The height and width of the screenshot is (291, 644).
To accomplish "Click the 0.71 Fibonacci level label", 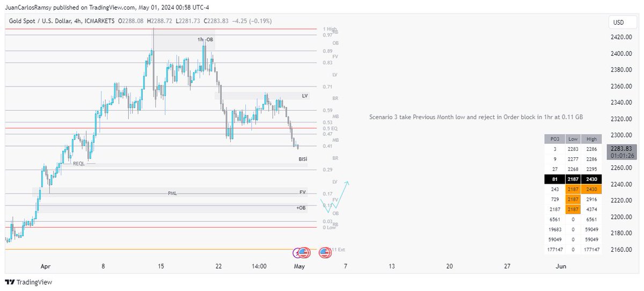I will (327, 86).
